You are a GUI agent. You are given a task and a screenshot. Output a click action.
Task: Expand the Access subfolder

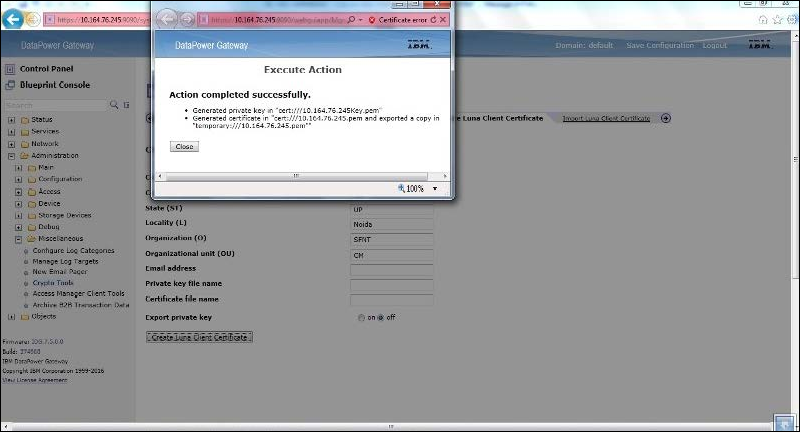pyautogui.click(x=18, y=192)
